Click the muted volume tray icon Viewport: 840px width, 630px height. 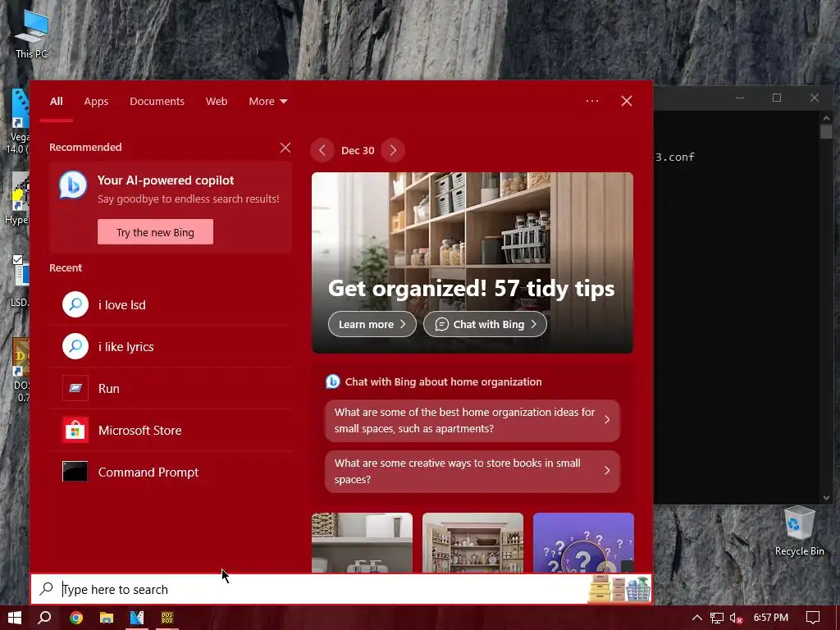(736, 618)
